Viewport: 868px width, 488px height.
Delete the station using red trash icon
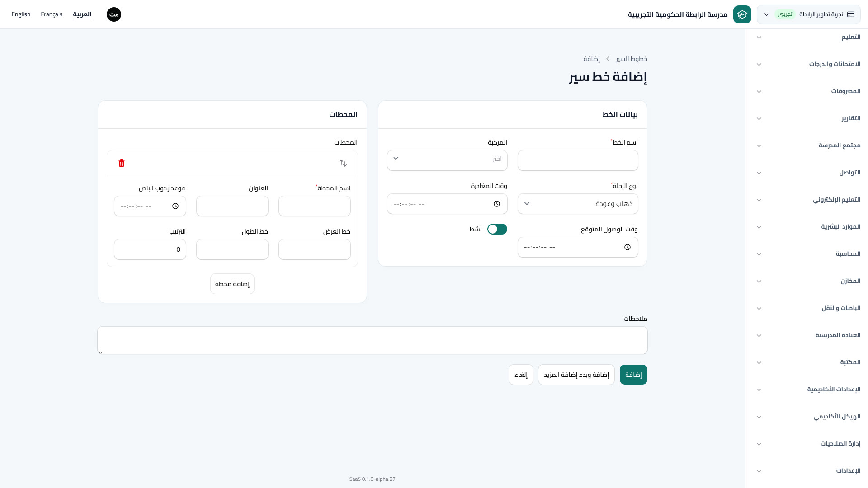coord(122,163)
